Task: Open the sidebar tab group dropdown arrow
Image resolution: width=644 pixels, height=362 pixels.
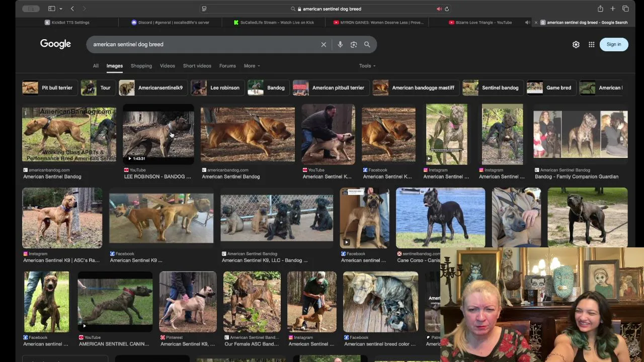Action: (x=61, y=9)
